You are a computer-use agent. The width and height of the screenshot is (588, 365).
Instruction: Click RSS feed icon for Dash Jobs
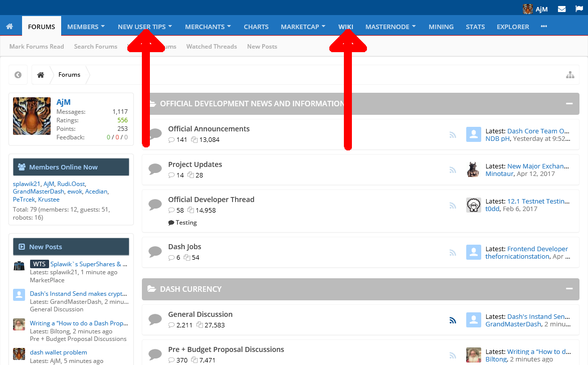pyautogui.click(x=453, y=253)
